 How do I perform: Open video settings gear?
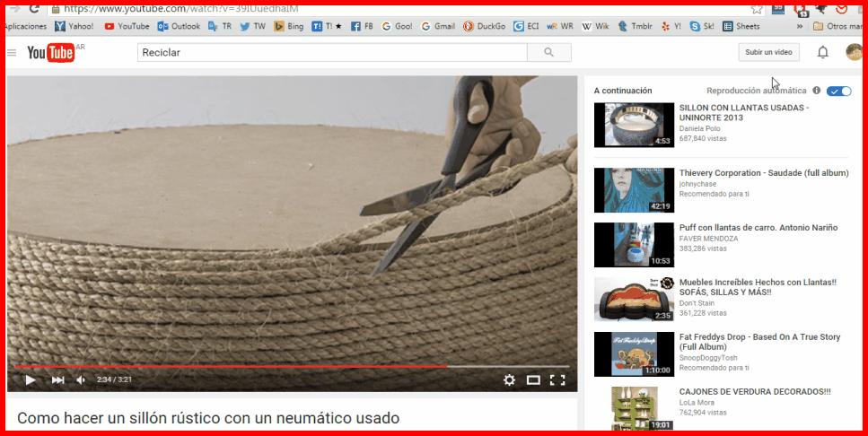pos(509,379)
